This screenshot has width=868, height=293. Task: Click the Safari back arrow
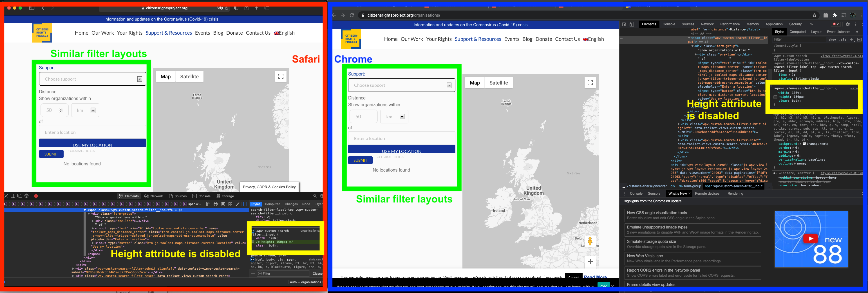coord(43,8)
